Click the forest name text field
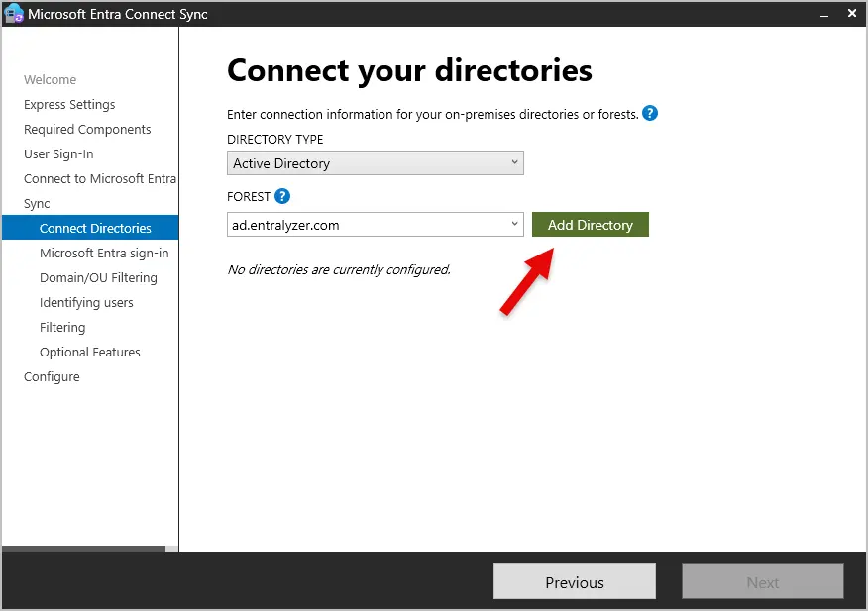 coord(367,225)
